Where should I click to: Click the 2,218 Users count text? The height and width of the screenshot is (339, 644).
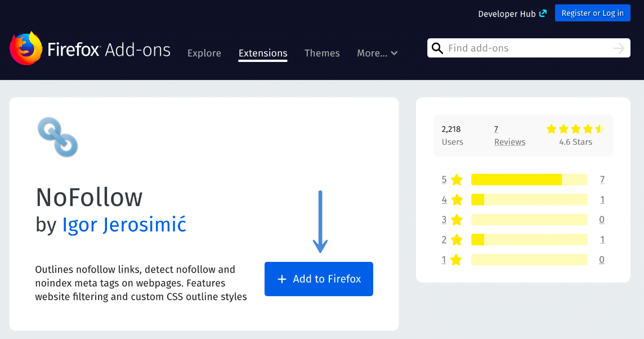(452, 136)
